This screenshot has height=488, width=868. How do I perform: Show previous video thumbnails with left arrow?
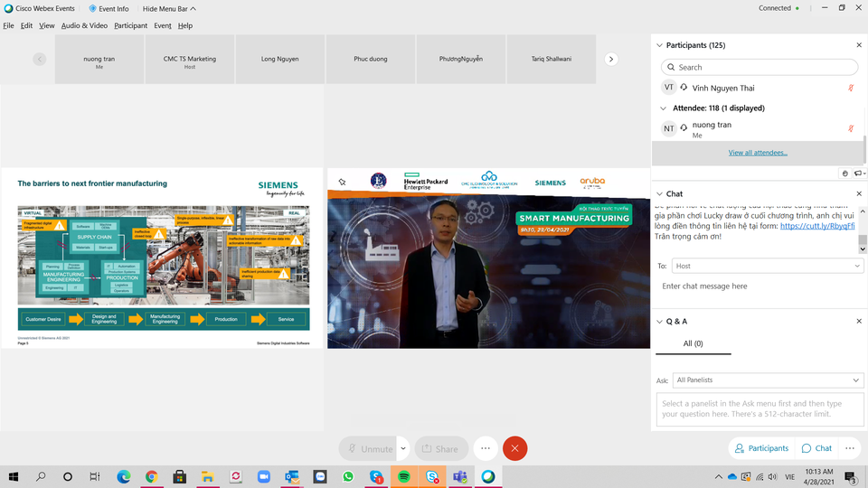(x=39, y=60)
